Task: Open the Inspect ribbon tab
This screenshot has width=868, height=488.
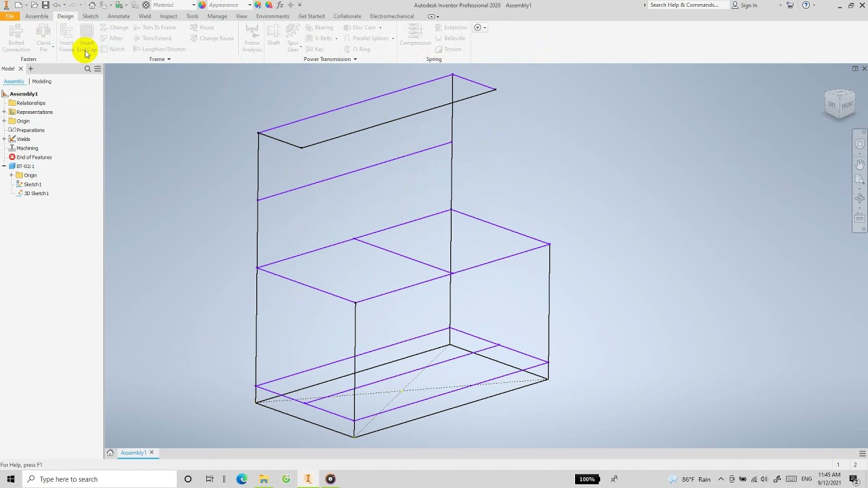Action: click(x=168, y=16)
